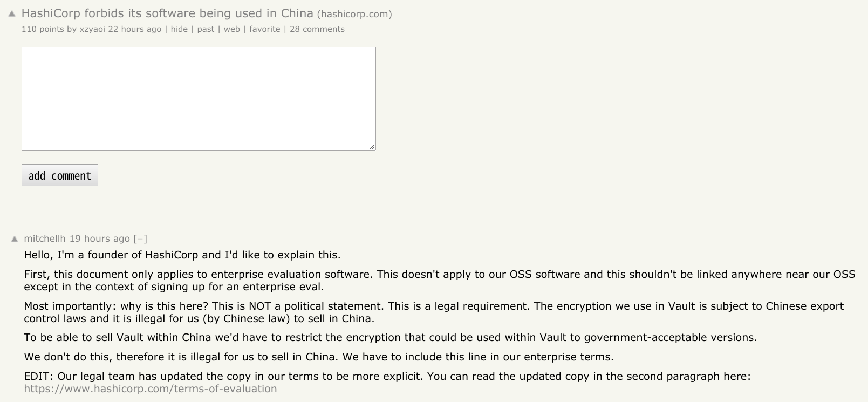Submit with the add comment button
This screenshot has width=868, height=402.
(60, 175)
